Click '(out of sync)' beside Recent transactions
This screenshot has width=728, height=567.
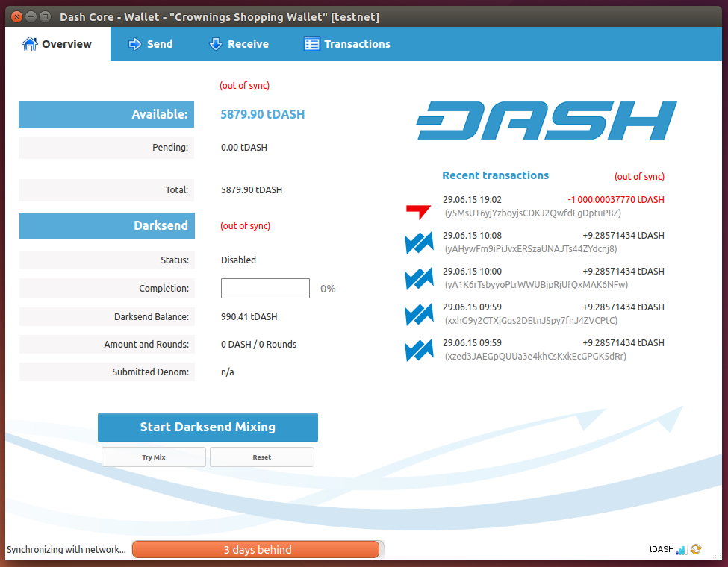tap(639, 177)
